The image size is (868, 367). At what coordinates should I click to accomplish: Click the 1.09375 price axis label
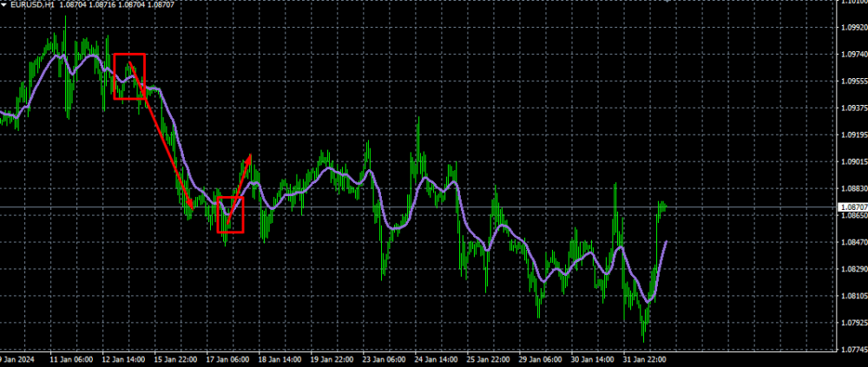853,108
